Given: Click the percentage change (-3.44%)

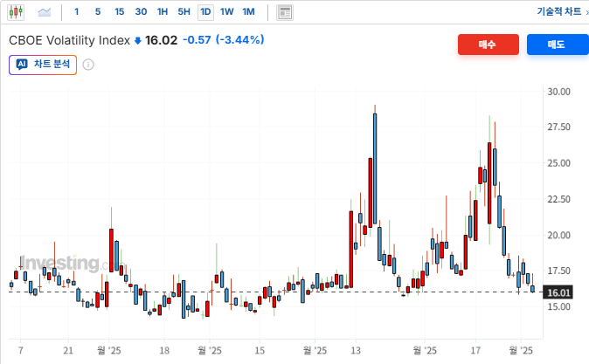Looking at the screenshot, I should pyautogui.click(x=240, y=40).
